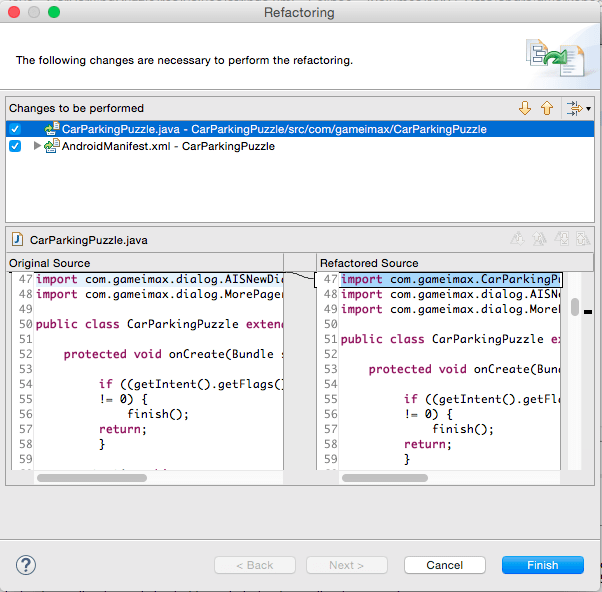Click the Java file icon in compare header
The width and height of the screenshot is (602, 592).
tap(19, 240)
